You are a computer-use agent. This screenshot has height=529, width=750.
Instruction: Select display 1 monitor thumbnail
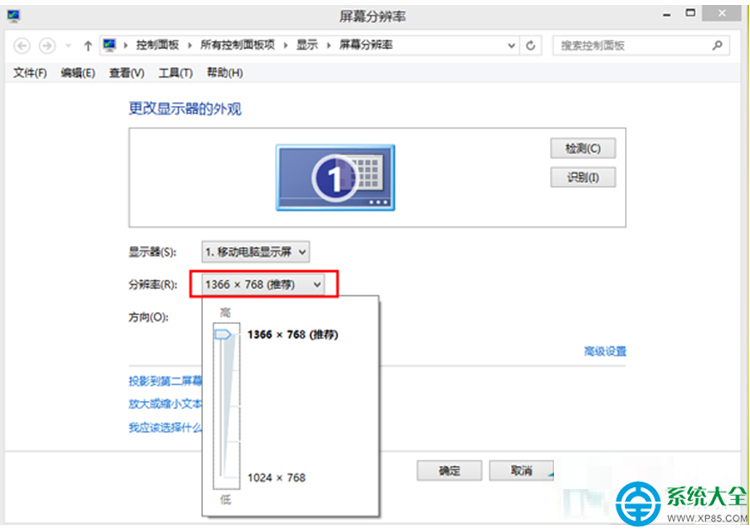tap(335, 177)
